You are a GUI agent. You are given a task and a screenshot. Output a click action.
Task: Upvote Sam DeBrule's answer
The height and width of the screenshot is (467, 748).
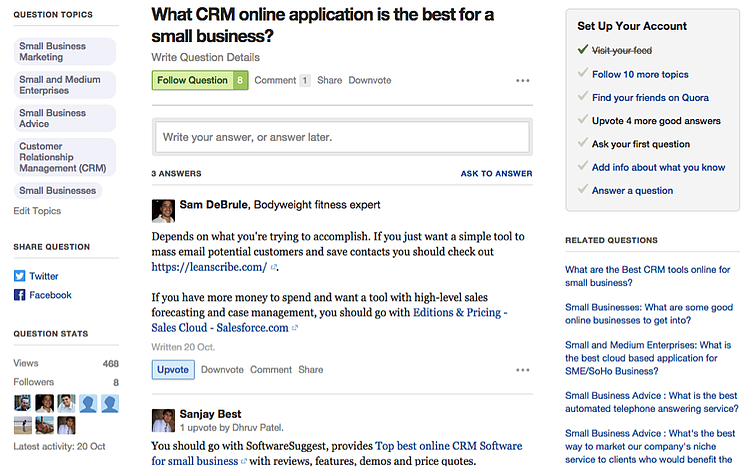point(173,370)
